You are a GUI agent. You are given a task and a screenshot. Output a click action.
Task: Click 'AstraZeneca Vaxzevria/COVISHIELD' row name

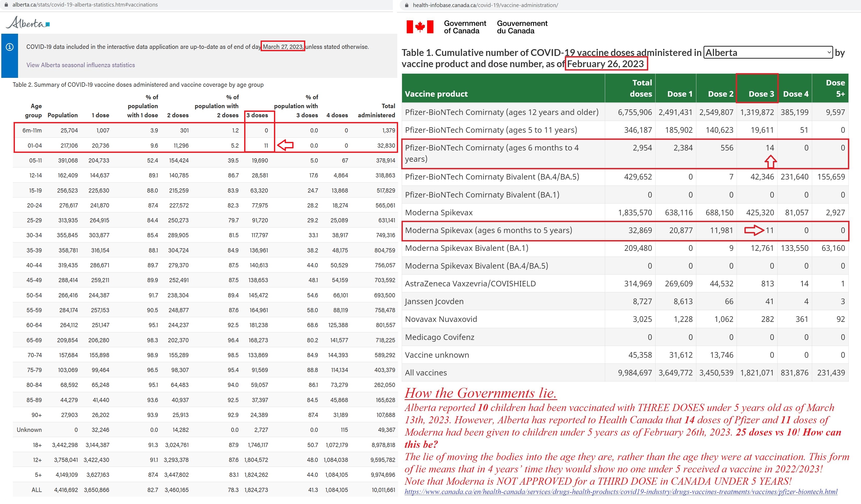(x=470, y=284)
